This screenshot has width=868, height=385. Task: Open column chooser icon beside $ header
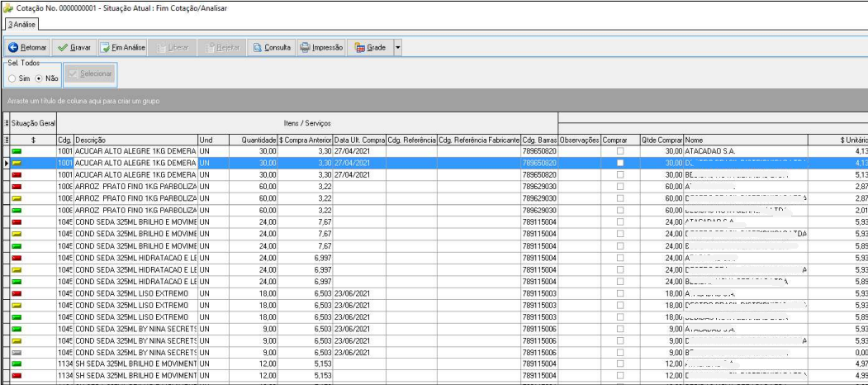pos(7,140)
